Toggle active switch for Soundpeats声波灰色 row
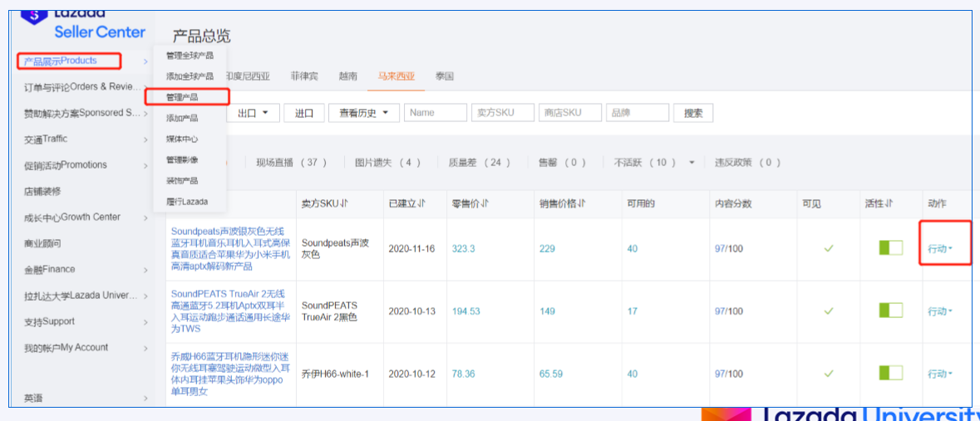The width and height of the screenshot is (980, 421). coord(890,248)
